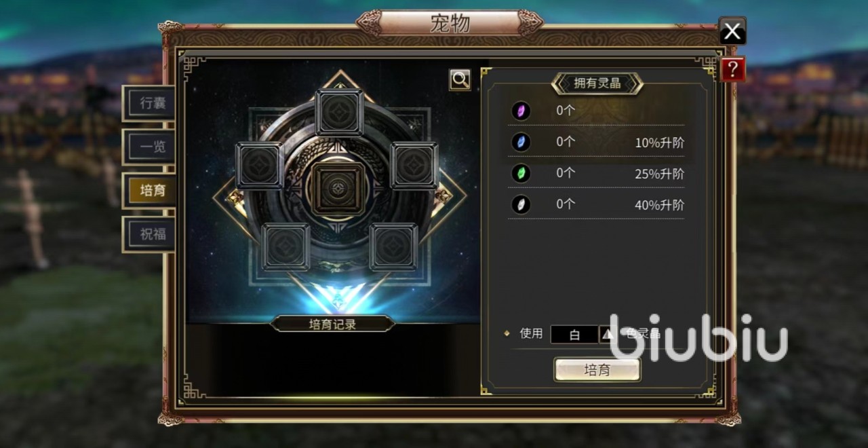Viewport: 868px width, 448px height.
Task: Expand the crystal color dropdown arrow
Action: [x=608, y=334]
